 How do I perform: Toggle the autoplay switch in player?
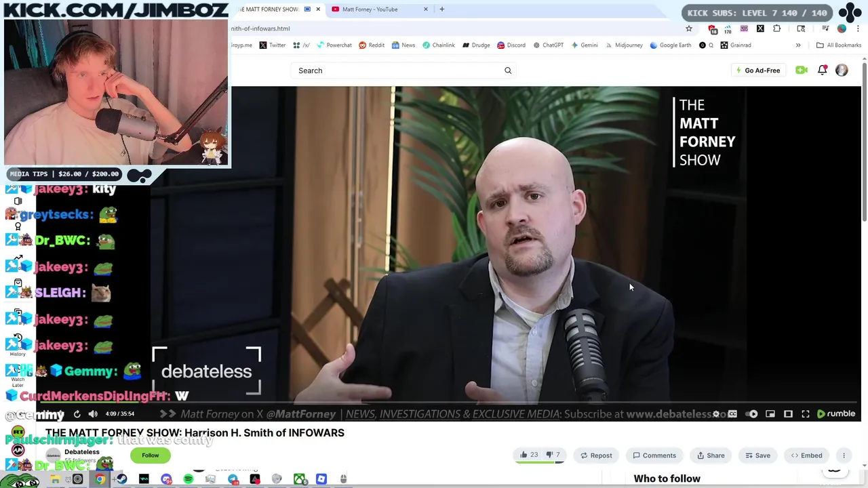(752, 414)
